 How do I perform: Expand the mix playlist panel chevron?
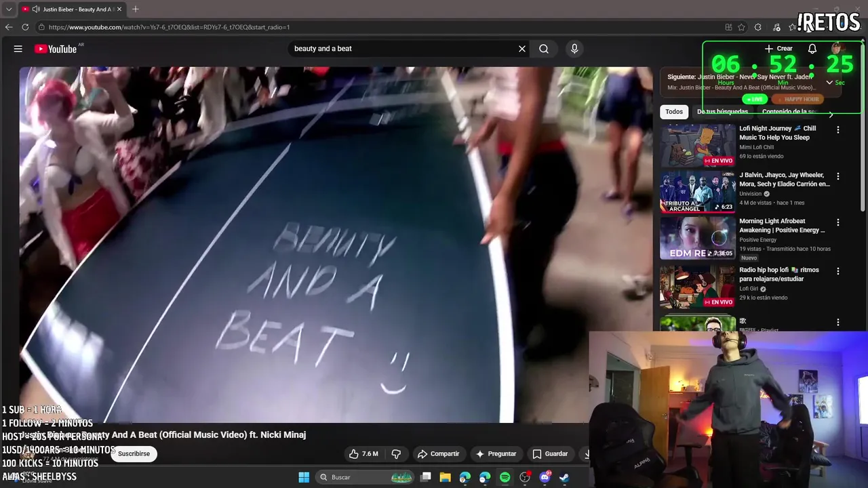(x=829, y=82)
